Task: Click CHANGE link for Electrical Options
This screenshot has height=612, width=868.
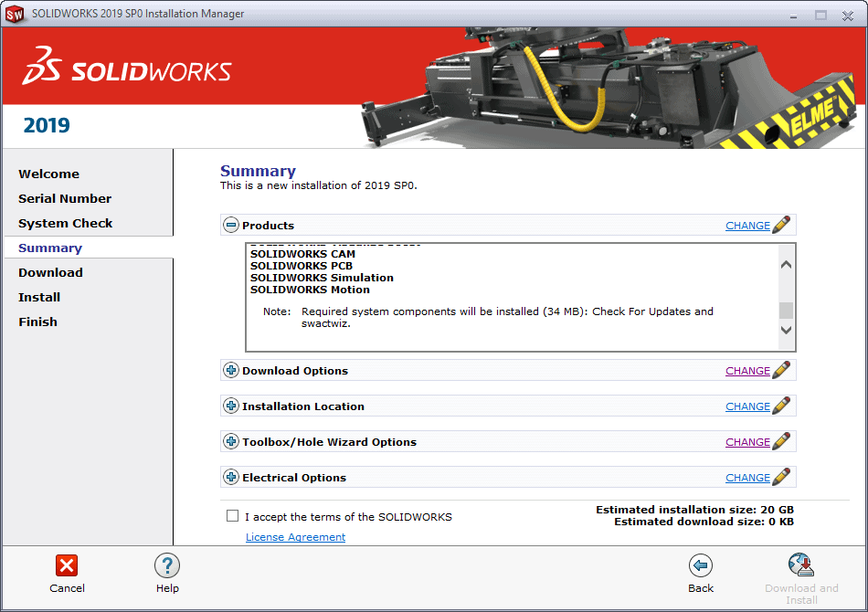Action: pyautogui.click(x=747, y=478)
